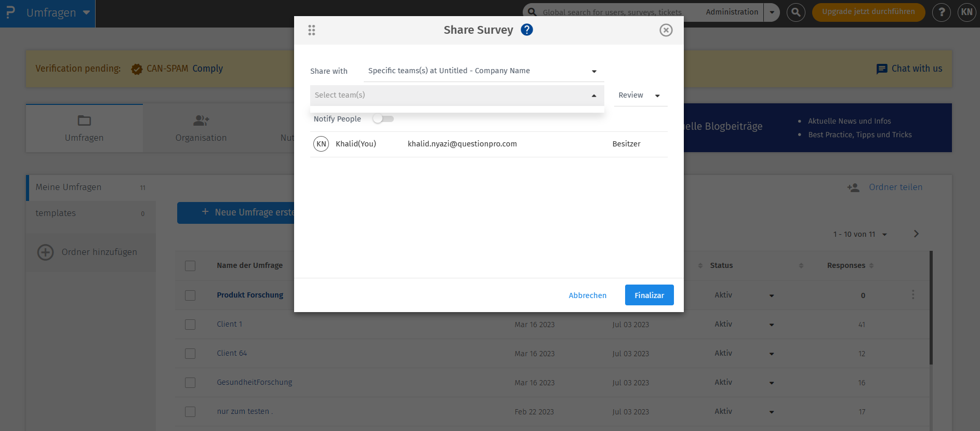Viewport: 980px width, 431px height.
Task: Open the Umfragen product switcher dropdown
Action: (x=86, y=12)
